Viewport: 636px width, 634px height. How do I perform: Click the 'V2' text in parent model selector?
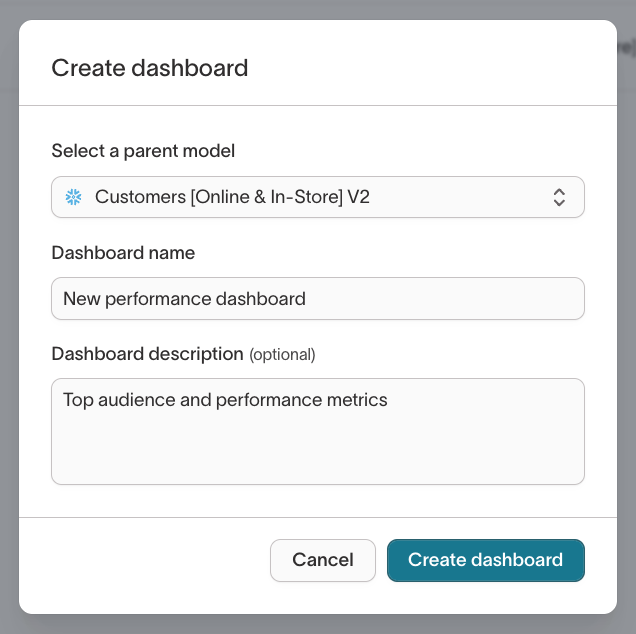358,197
